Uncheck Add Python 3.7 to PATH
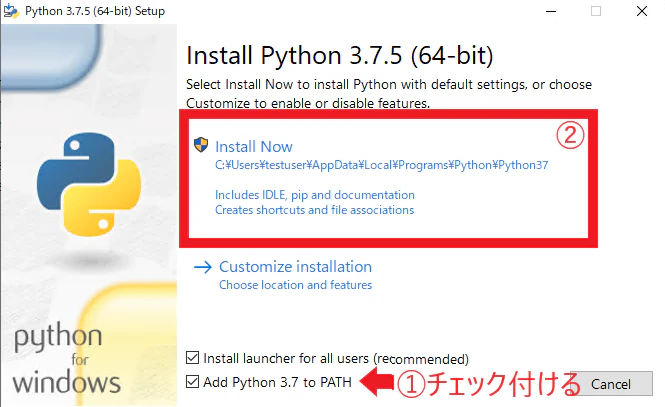This screenshot has width=665, height=407. (193, 382)
